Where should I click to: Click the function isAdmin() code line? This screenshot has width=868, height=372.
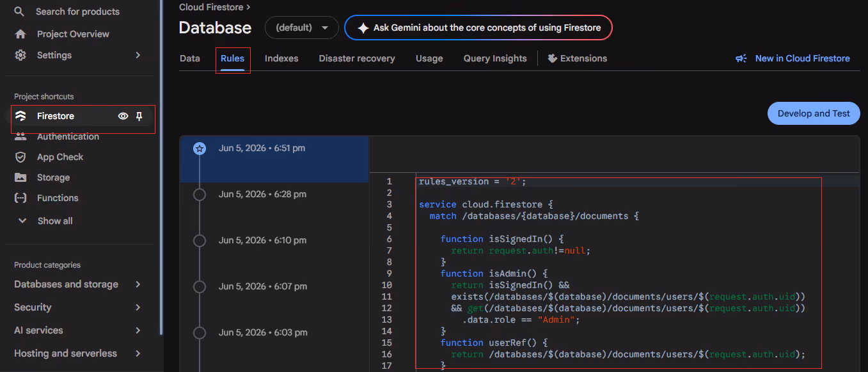click(494, 274)
